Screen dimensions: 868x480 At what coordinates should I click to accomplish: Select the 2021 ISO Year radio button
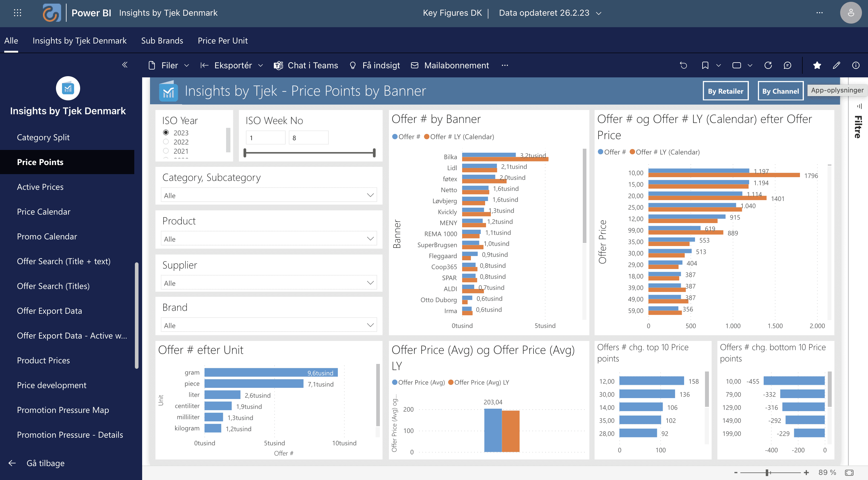click(166, 151)
